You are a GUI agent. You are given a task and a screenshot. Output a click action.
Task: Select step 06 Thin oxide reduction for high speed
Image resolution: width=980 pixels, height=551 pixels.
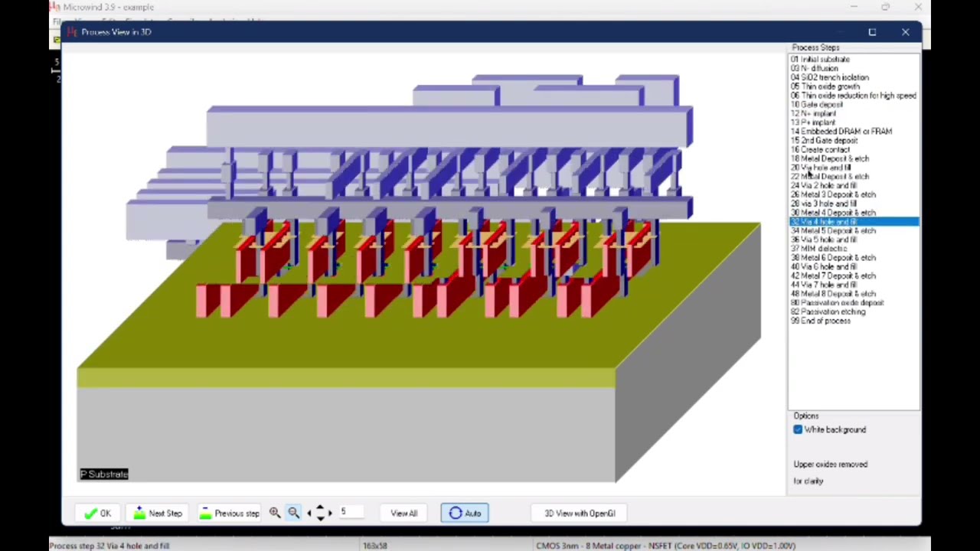point(854,96)
